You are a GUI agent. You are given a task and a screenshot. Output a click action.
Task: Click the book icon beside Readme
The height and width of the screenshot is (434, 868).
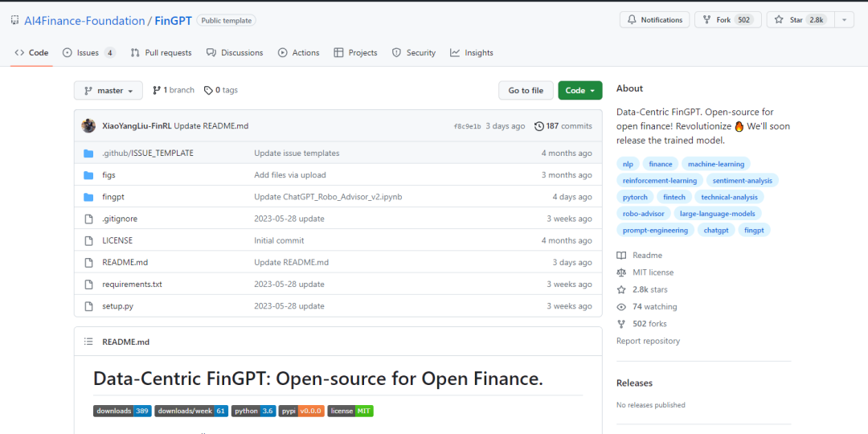tap(621, 256)
